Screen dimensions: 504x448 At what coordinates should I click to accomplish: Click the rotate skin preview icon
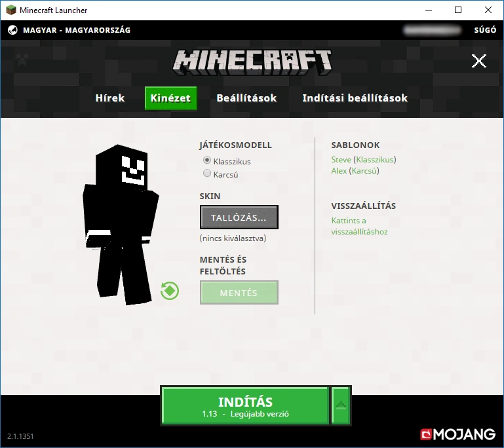point(170,291)
